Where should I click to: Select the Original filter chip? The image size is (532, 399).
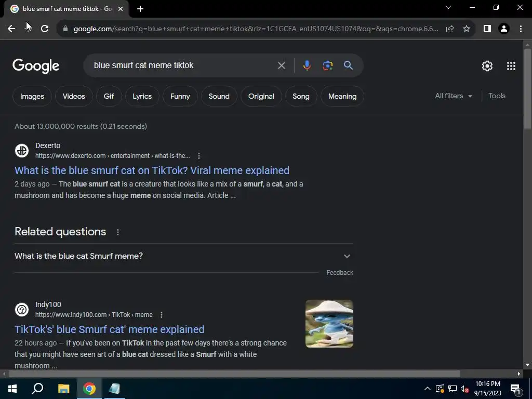pos(261,96)
